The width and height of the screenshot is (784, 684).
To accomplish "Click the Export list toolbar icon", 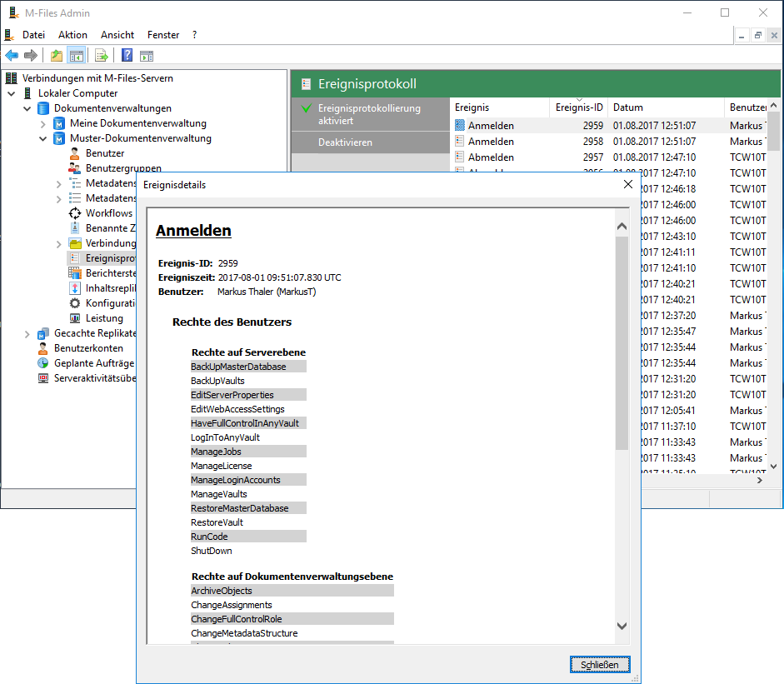I will pyautogui.click(x=102, y=56).
